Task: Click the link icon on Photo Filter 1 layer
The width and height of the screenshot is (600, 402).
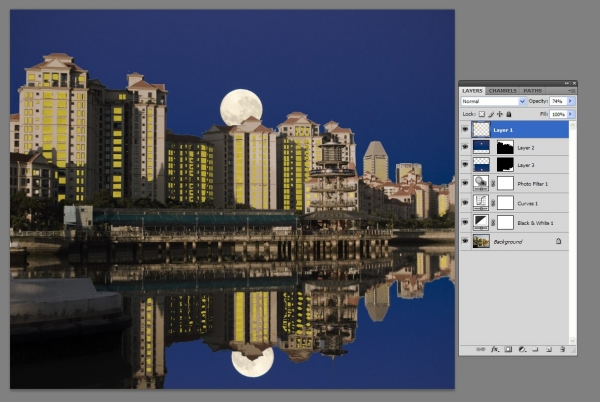Action: 493,184
